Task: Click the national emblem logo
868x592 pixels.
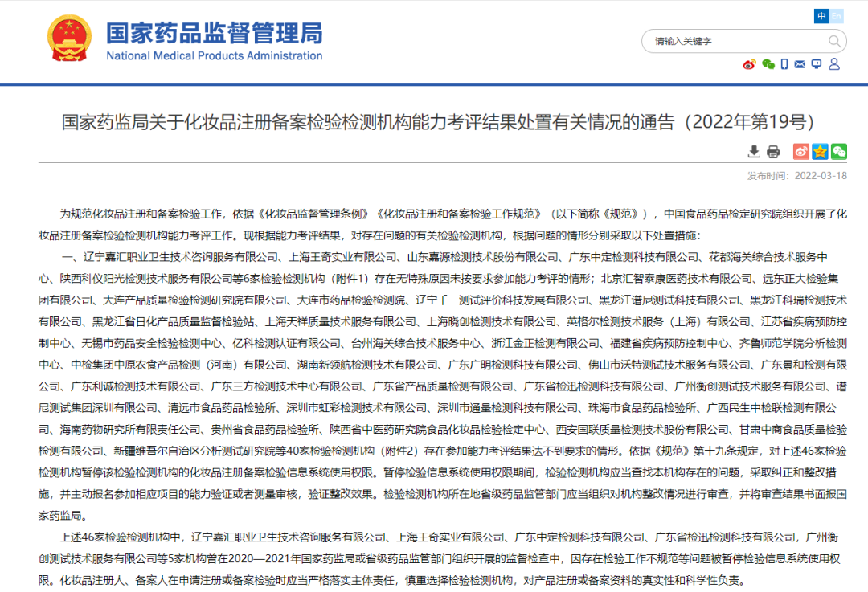Action: tap(69, 39)
